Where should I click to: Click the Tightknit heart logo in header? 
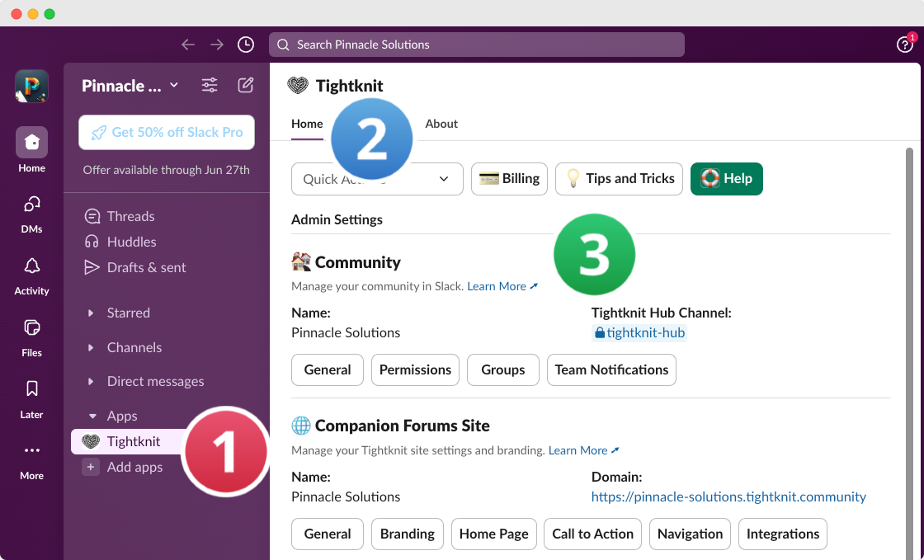(298, 86)
